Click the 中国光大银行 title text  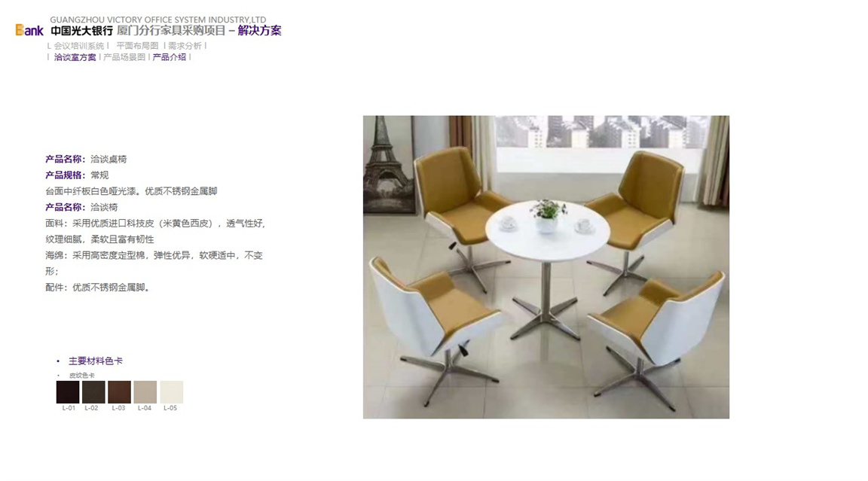[82, 31]
